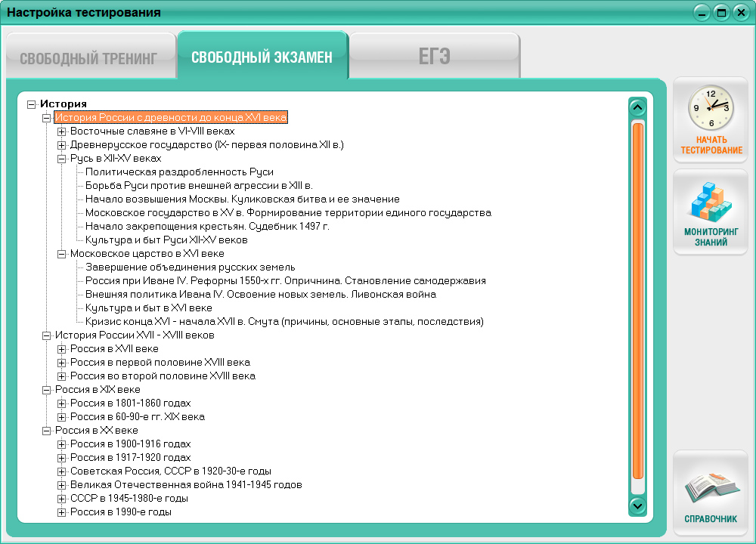Select Завершение объединения русских земель
The width and height of the screenshot is (756, 544).
[190, 267]
